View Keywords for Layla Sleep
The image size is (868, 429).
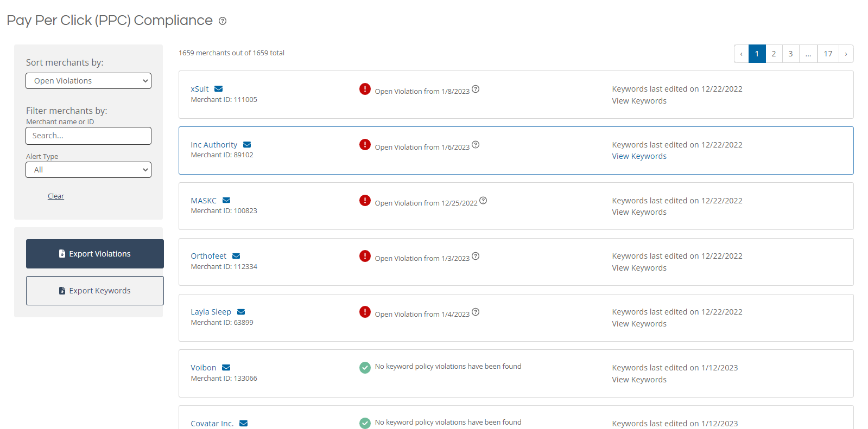point(639,324)
